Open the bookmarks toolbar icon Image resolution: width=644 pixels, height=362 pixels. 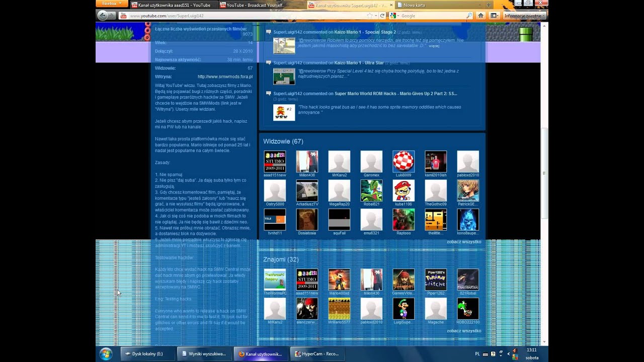(x=494, y=16)
